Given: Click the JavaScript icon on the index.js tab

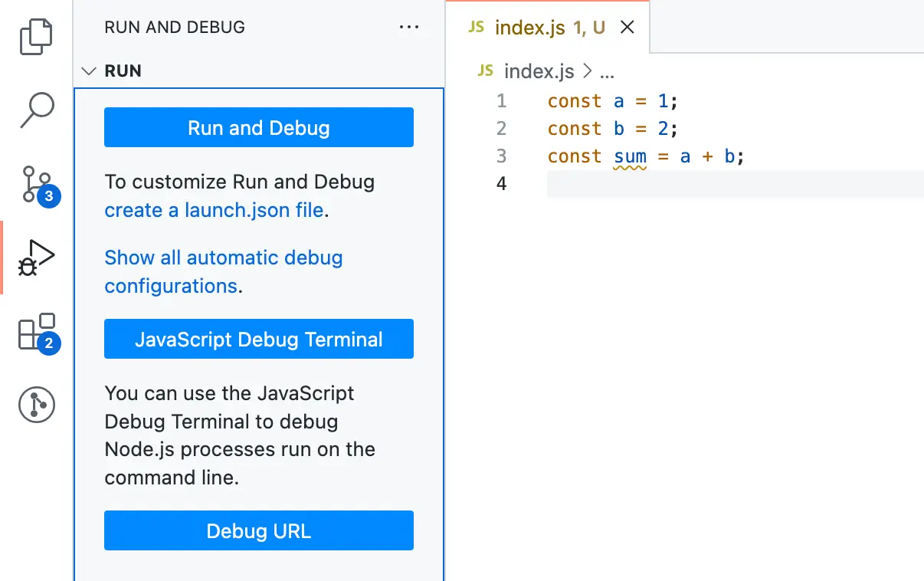Looking at the screenshot, I should pos(475,26).
